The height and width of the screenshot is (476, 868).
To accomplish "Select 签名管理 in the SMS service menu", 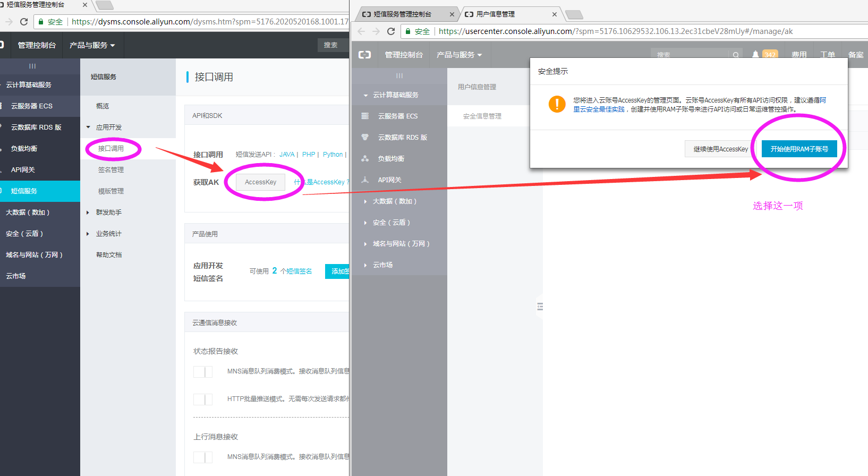I will tap(110, 170).
